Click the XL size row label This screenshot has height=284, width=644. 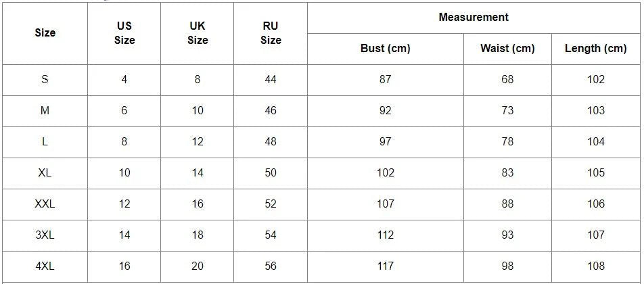(x=45, y=173)
